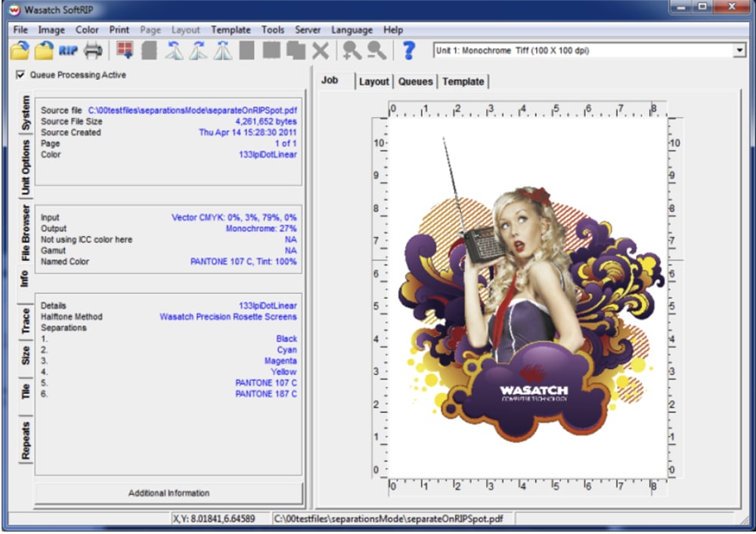Click the zoom out magnifier icon

tap(376, 51)
